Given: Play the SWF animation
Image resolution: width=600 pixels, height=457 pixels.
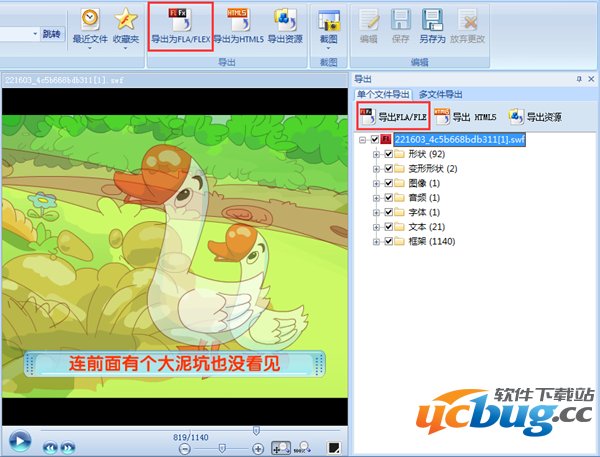Looking at the screenshot, I should pyautogui.click(x=20, y=441).
